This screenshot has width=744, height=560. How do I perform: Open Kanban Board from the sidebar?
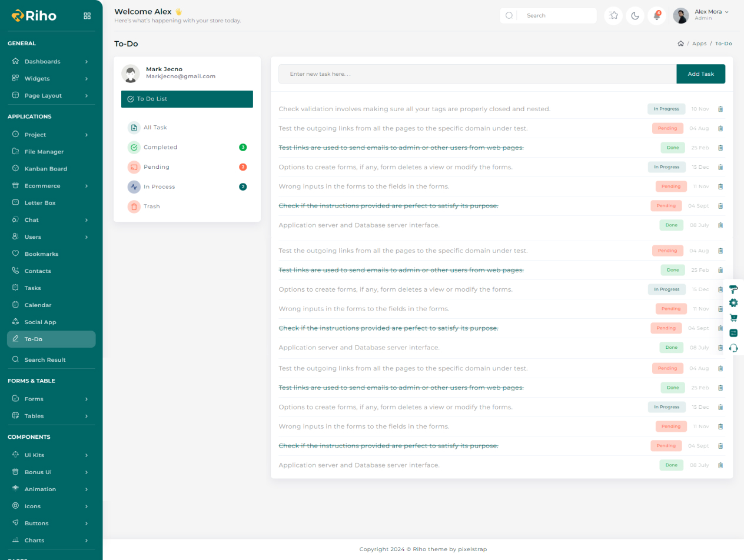(x=45, y=169)
